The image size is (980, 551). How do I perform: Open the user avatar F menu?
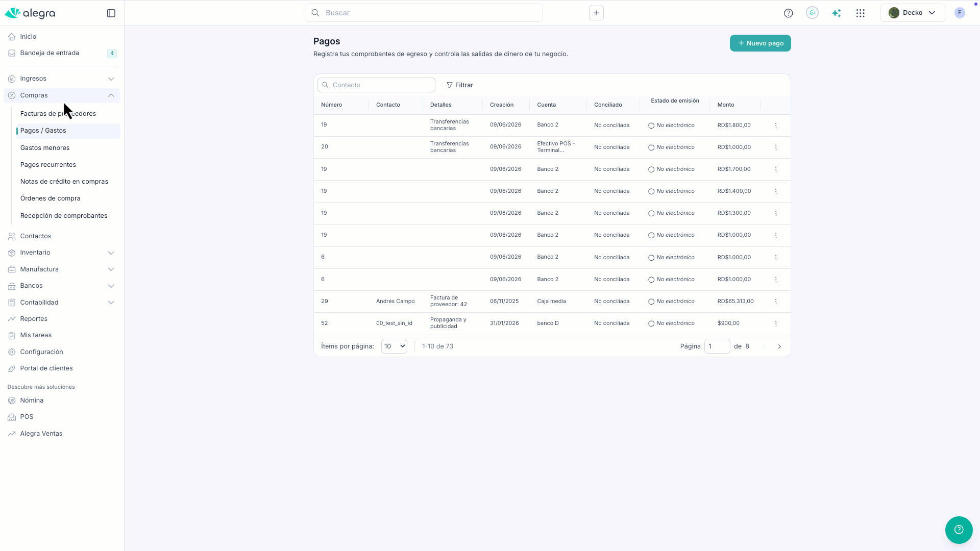960,13
